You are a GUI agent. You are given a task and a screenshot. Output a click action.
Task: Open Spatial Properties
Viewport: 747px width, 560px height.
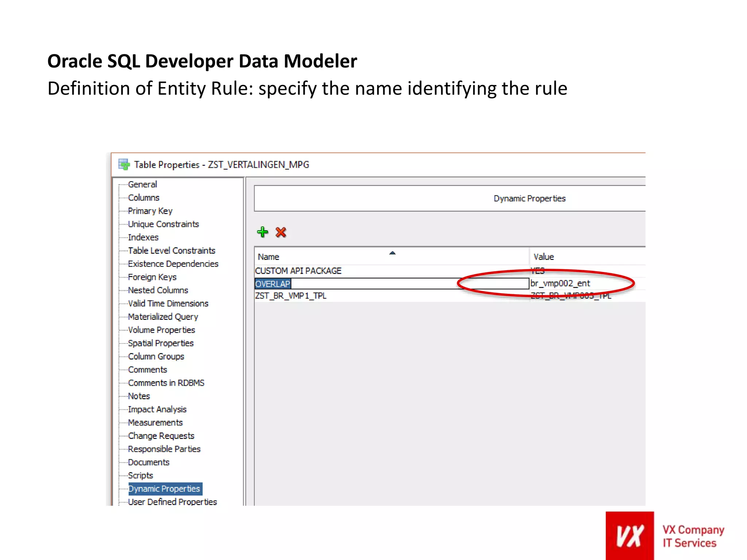click(161, 343)
